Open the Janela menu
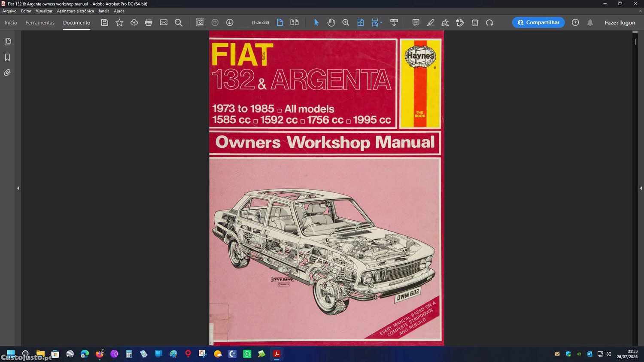The image size is (644, 362). click(104, 11)
